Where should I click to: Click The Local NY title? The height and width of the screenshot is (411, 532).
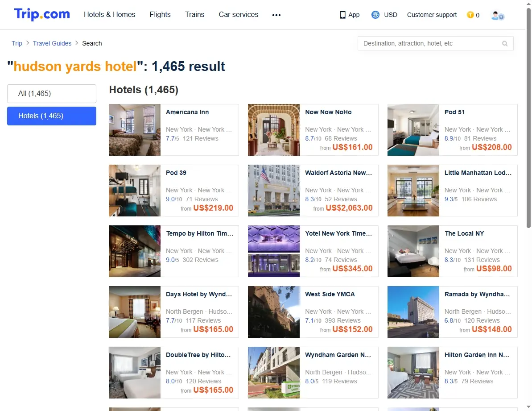464,233
